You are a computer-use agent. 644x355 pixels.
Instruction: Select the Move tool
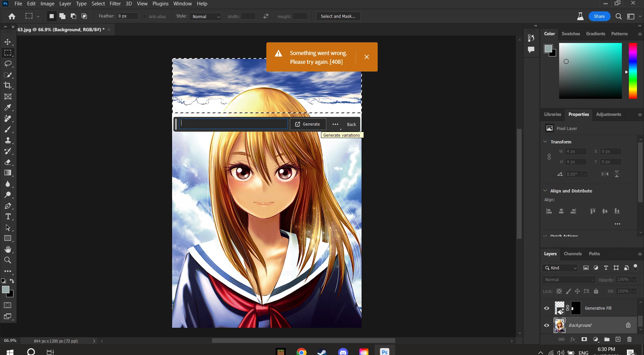tap(8, 42)
